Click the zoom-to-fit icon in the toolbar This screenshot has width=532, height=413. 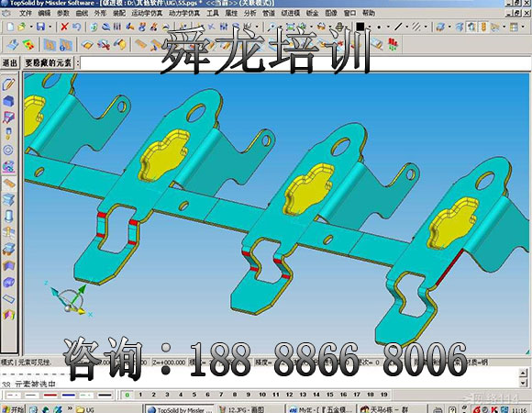[x=291, y=27]
